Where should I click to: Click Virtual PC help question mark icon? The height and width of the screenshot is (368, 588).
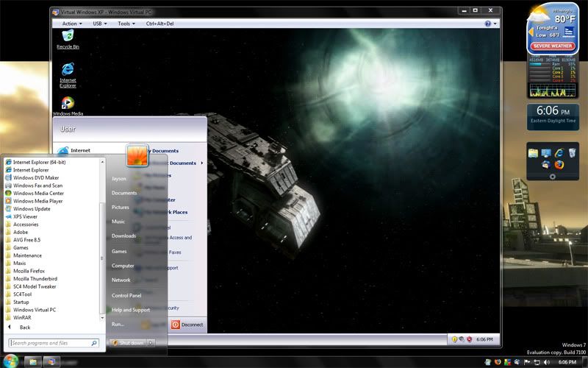(487, 24)
